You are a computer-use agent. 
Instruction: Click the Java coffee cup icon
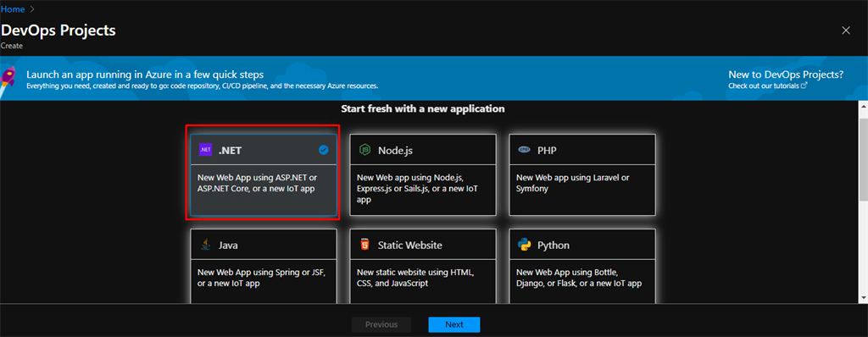pyautogui.click(x=205, y=246)
